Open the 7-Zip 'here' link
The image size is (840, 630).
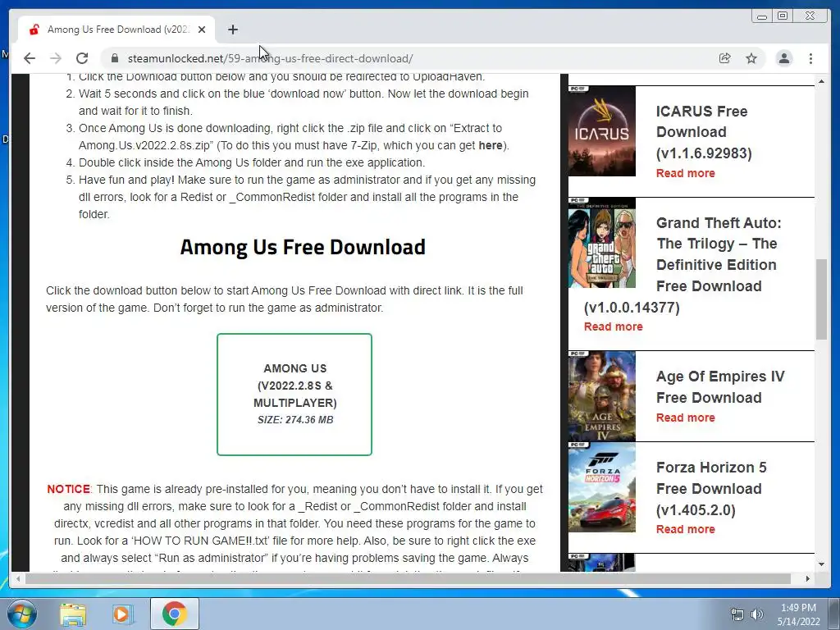[x=491, y=145]
